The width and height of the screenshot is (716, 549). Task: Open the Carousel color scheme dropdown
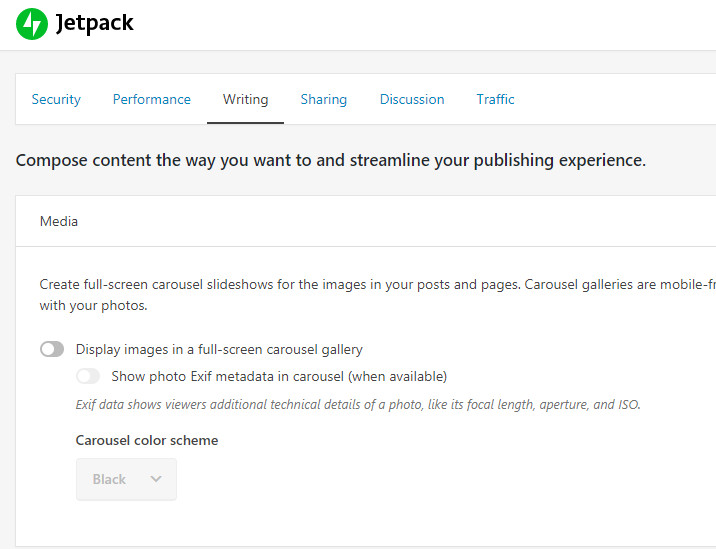tap(126, 479)
